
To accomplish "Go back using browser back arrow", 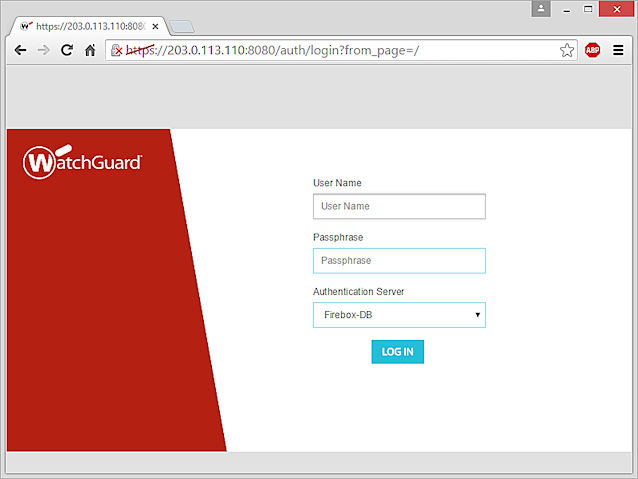I will 20,50.
